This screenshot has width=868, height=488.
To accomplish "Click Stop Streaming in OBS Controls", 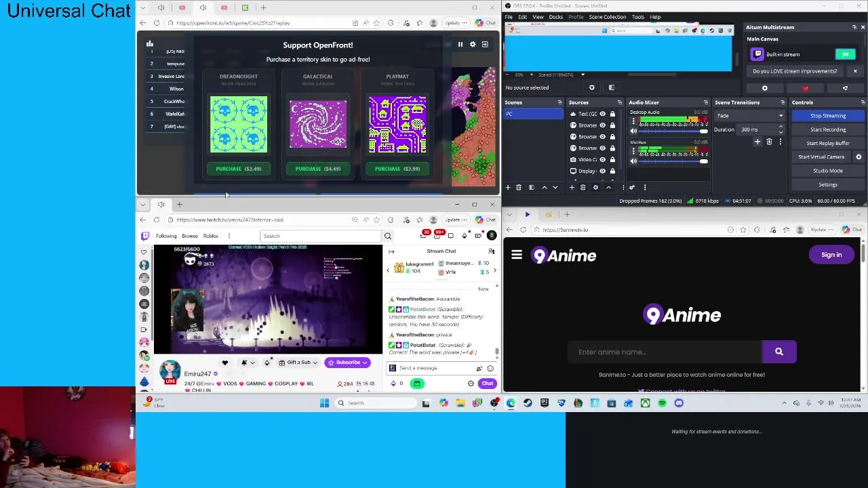I will pos(828,116).
